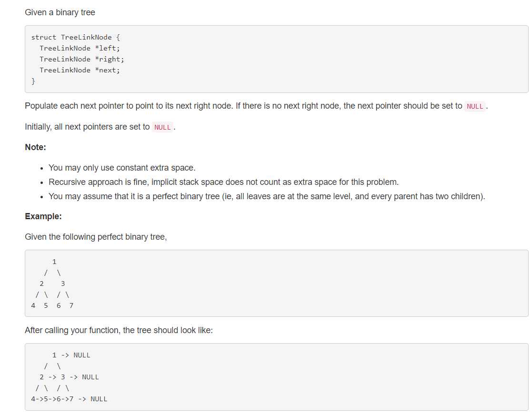The height and width of the screenshot is (416, 532).
Task: Click the bold 'Example:' heading
Action: pos(43,216)
